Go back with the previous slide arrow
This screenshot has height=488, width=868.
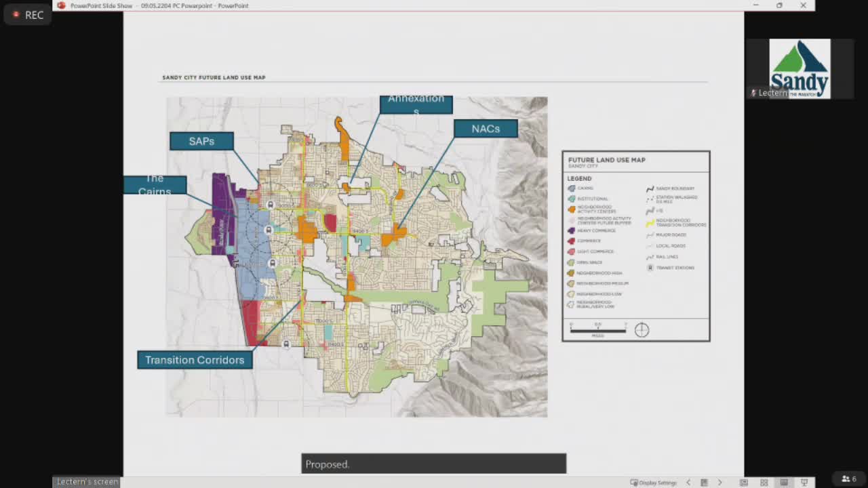click(688, 482)
